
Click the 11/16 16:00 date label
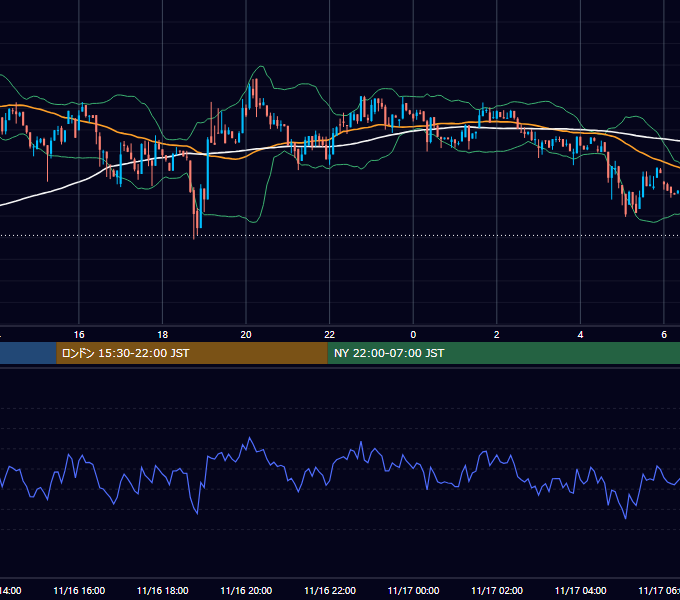[x=79, y=590]
